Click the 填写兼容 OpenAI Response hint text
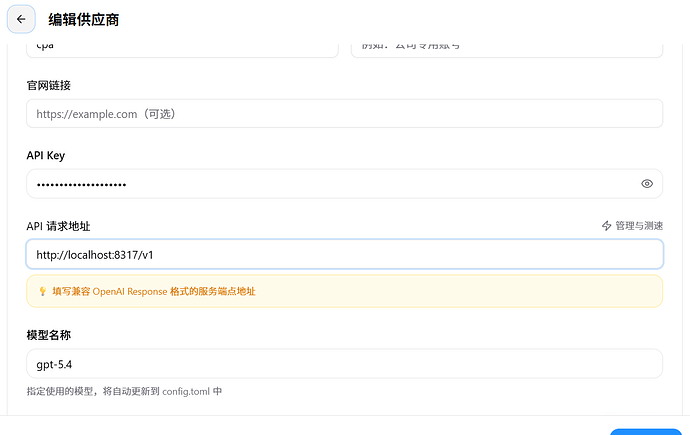The image size is (690, 435). pos(154,291)
